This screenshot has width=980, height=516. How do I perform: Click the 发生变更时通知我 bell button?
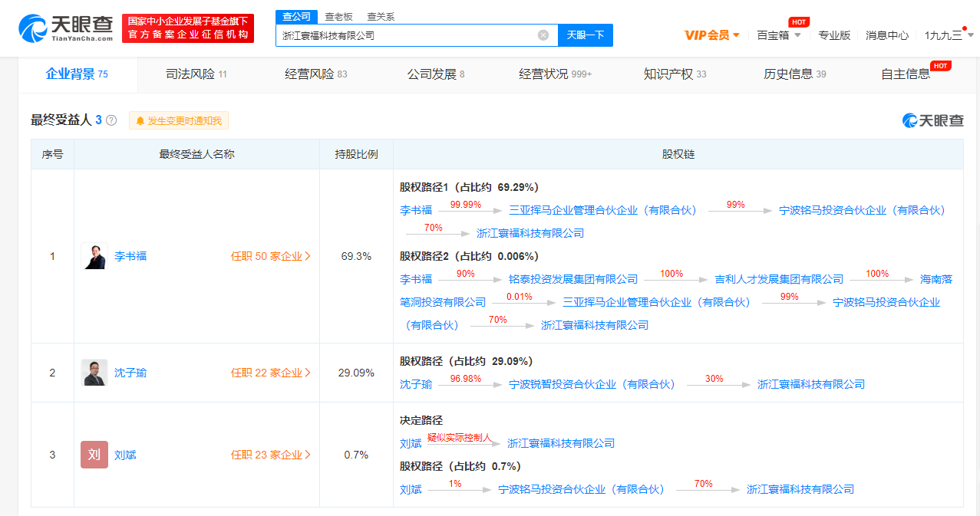click(179, 120)
